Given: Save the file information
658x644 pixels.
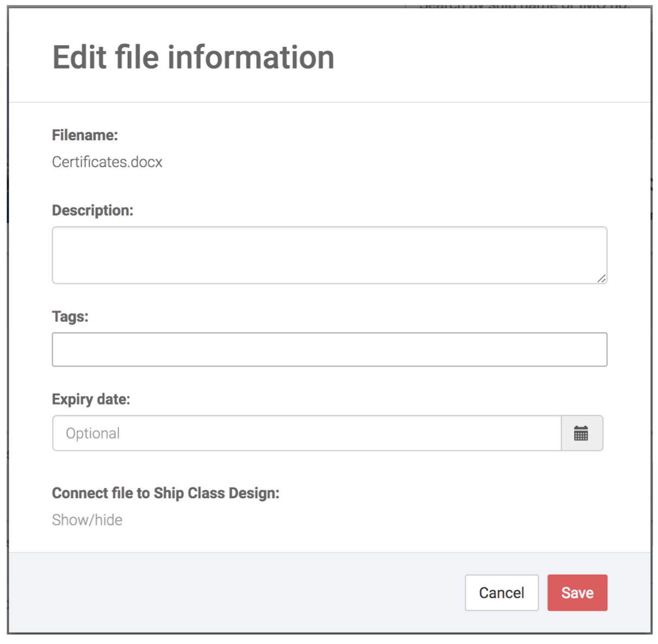Looking at the screenshot, I should click(577, 593).
